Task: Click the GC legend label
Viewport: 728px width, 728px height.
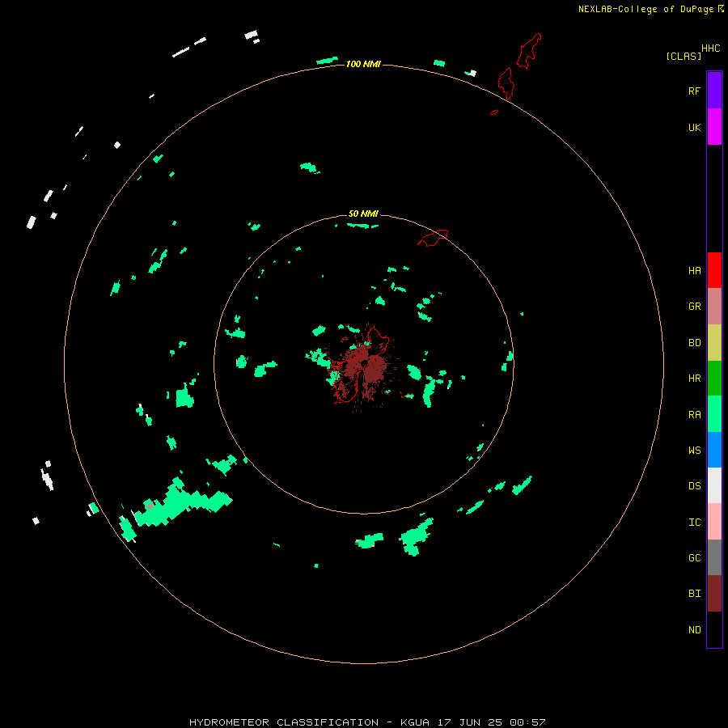Action: pyautogui.click(x=694, y=557)
